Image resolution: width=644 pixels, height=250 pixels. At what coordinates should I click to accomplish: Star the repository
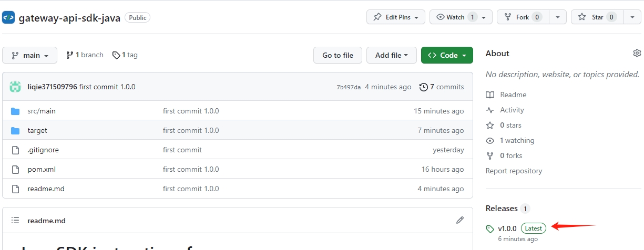[597, 17]
